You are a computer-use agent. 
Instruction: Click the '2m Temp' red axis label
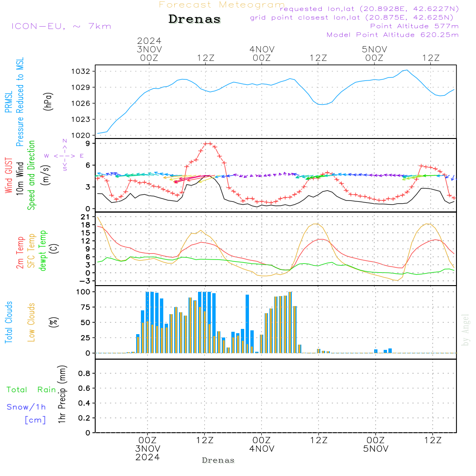pos(20,253)
